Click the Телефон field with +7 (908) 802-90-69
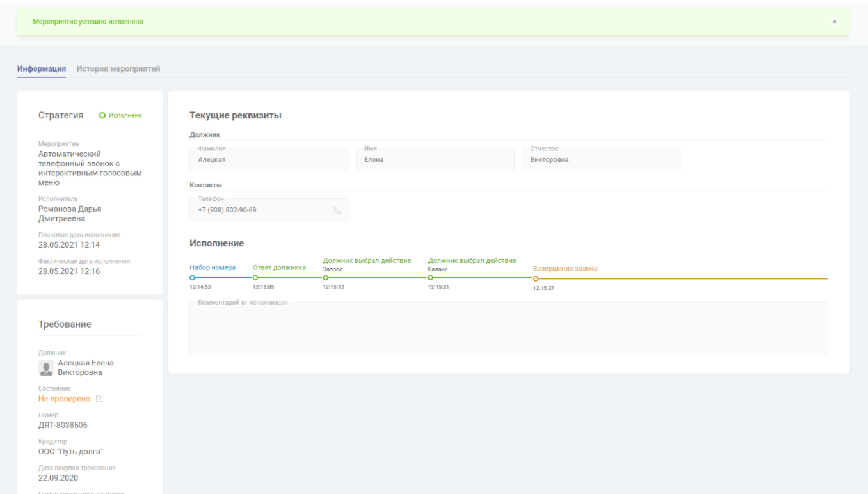The width and height of the screenshot is (868, 494). [x=269, y=210]
